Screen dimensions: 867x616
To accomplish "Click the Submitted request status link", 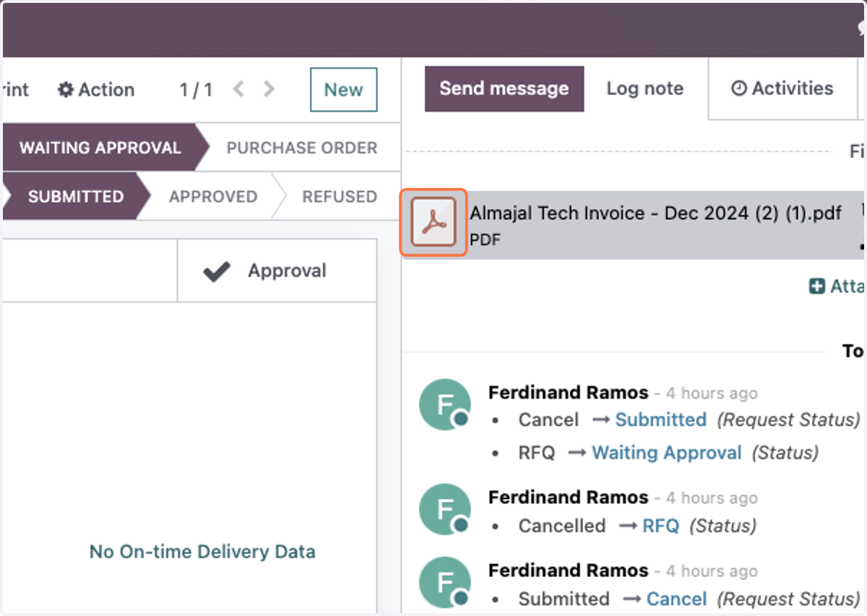I will point(660,420).
